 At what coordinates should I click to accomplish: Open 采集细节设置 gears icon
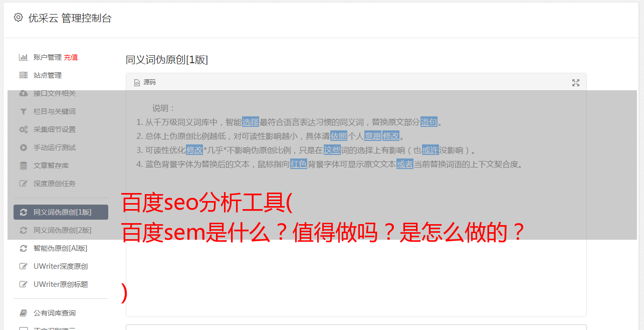23,129
